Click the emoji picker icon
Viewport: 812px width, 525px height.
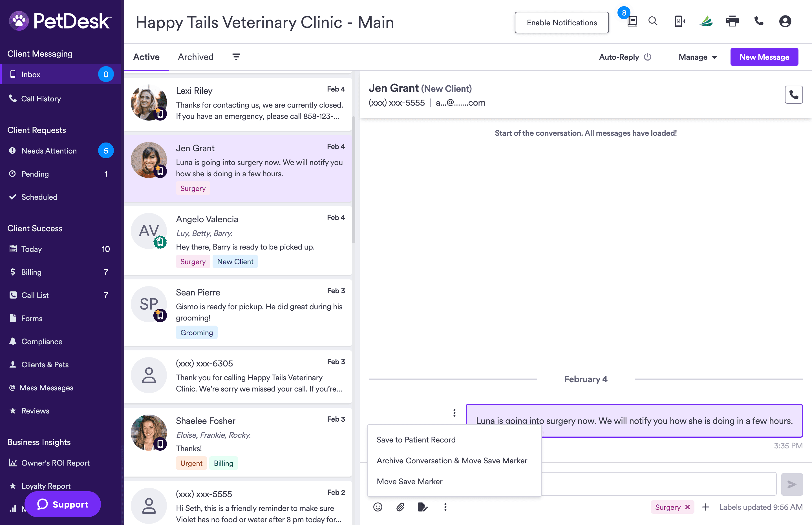378,507
